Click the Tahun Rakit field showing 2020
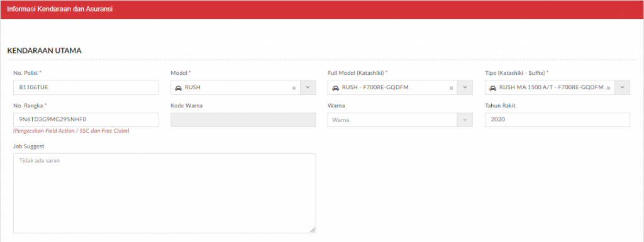Screen dimensions: 644x242 click(x=557, y=120)
